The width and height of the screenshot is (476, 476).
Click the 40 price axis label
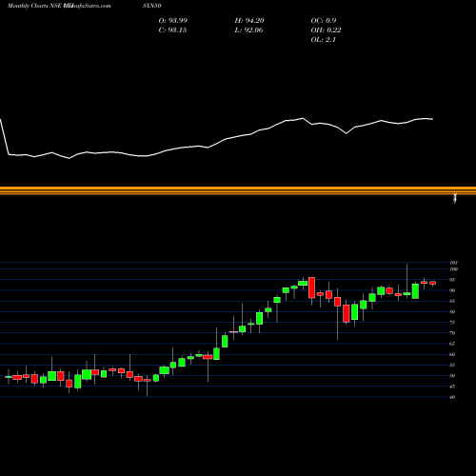click(x=452, y=397)
